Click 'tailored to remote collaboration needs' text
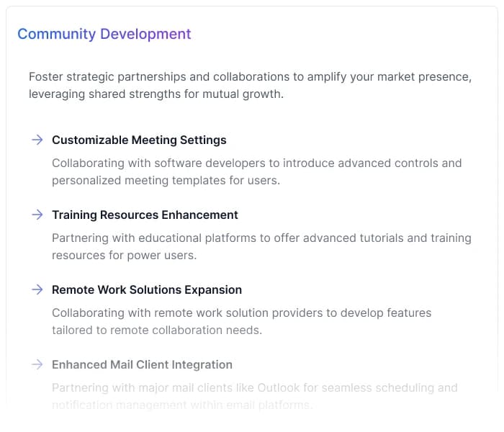Image resolution: width=504 pixels, height=432 pixels. pos(156,330)
